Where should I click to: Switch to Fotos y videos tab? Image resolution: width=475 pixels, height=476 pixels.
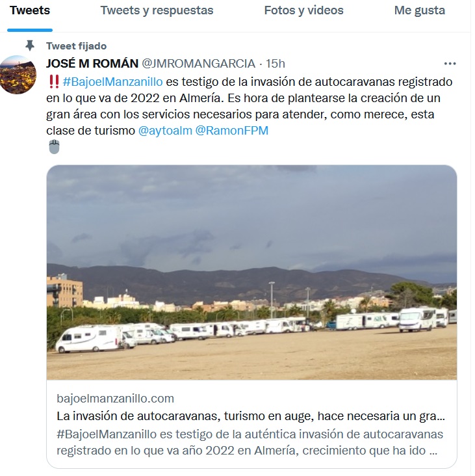tap(303, 10)
